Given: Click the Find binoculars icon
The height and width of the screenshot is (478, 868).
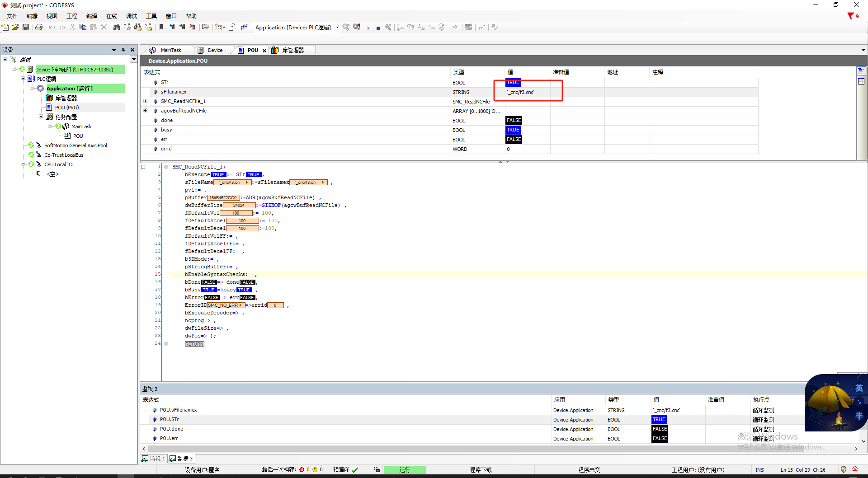Looking at the screenshot, I should (x=117, y=27).
